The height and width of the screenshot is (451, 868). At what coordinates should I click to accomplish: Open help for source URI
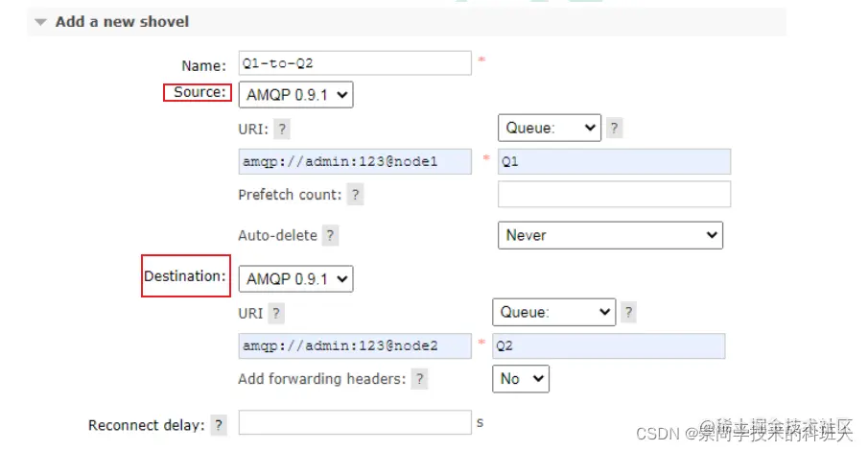tap(282, 130)
